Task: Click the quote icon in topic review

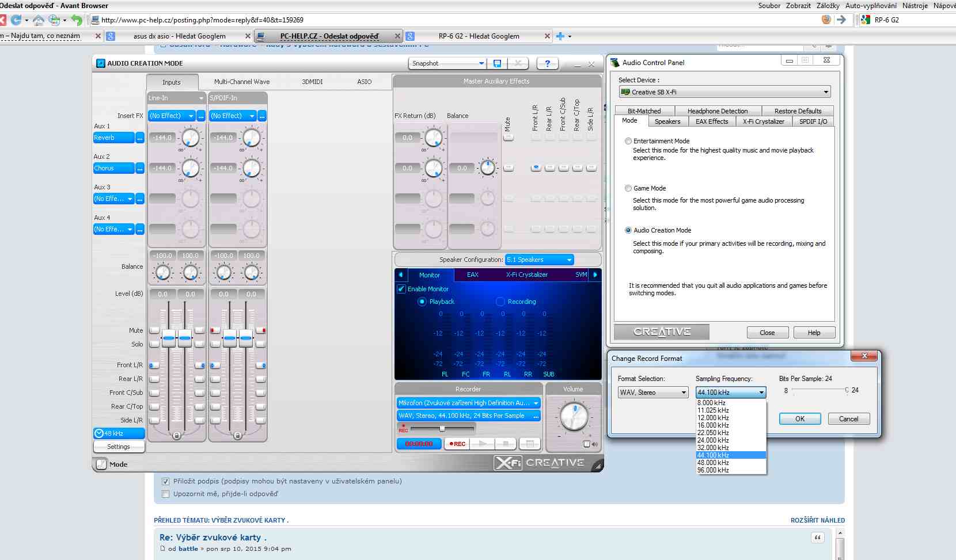Action: [818, 538]
